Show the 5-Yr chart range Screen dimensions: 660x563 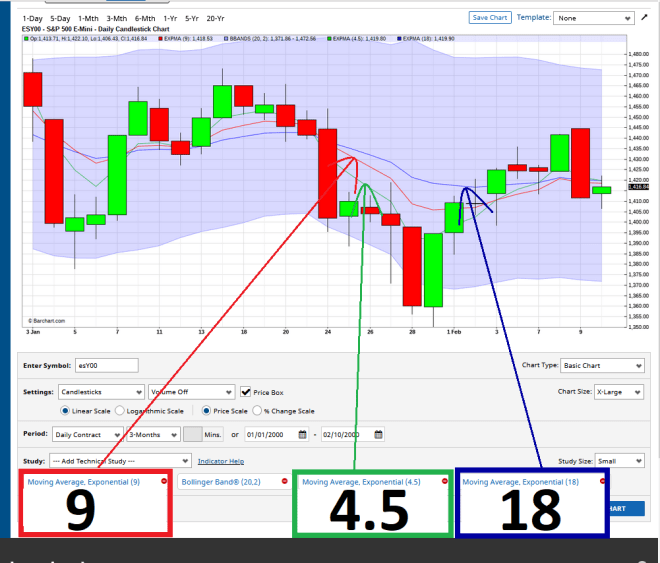192,19
